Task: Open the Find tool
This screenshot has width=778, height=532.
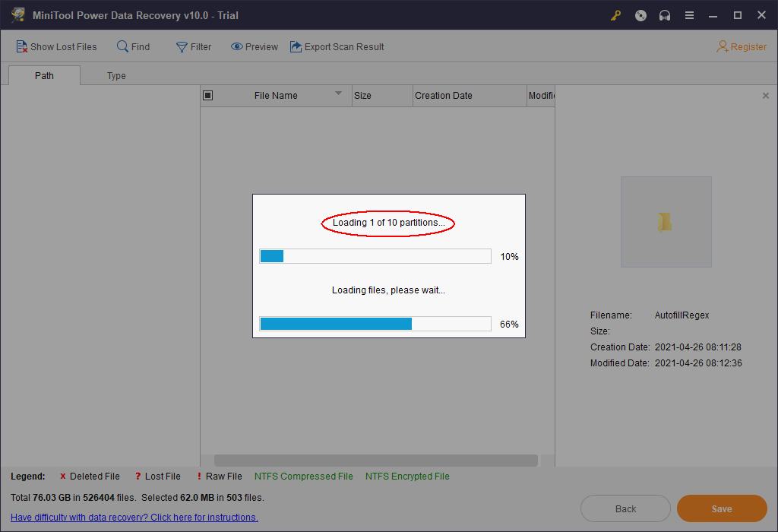Action: pos(133,46)
